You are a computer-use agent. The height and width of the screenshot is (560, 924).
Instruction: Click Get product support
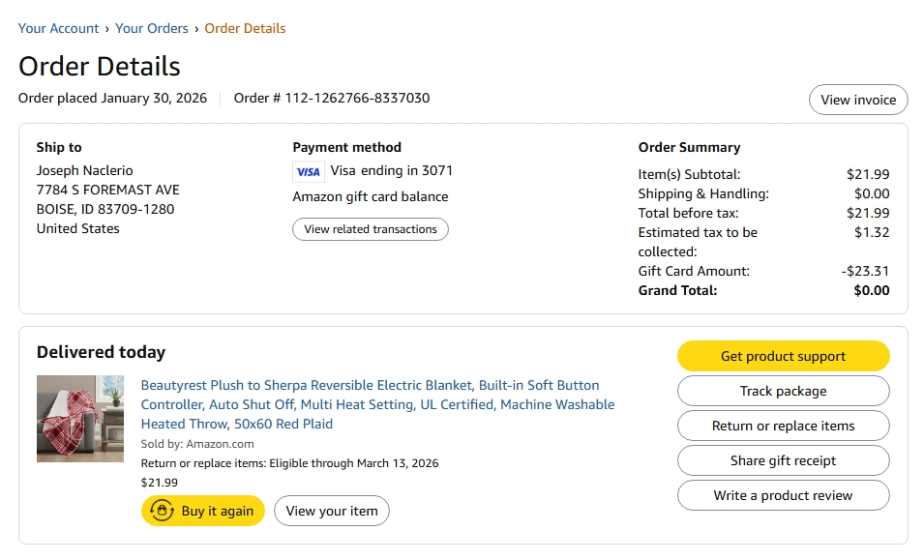783,356
